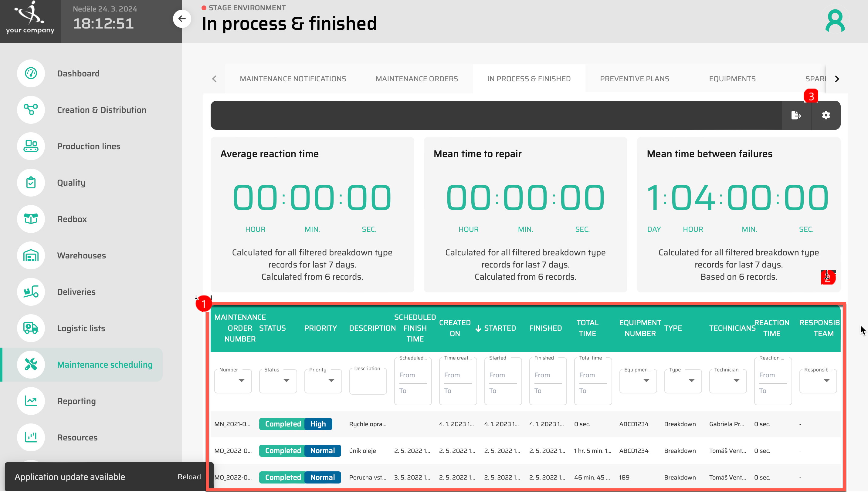Select the Production lines icon
This screenshot has width=868, height=492.
[x=31, y=146]
